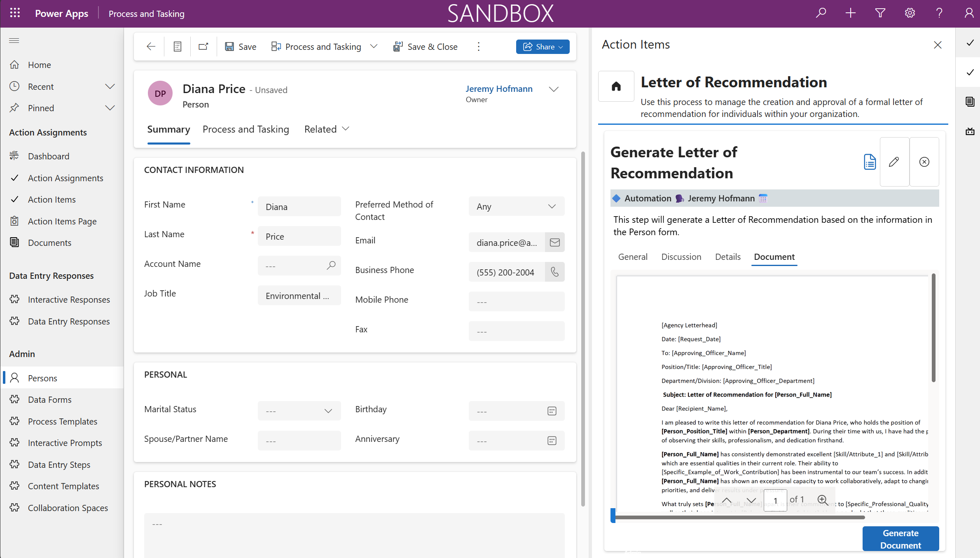Expand the Recent section in sidebar
Image resolution: width=980 pixels, height=558 pixels.
point(110,86)
